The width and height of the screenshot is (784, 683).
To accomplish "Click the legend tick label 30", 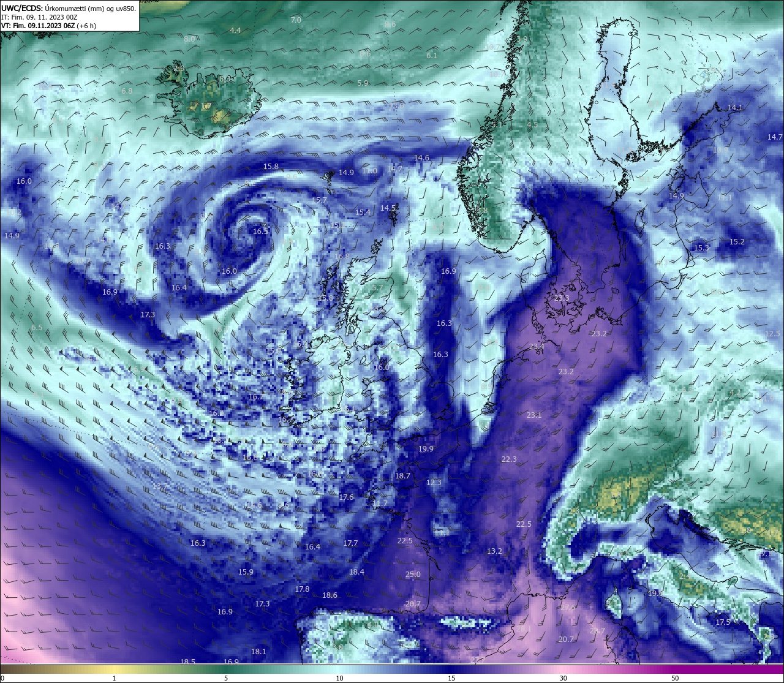I will click(x=563, y=678).
